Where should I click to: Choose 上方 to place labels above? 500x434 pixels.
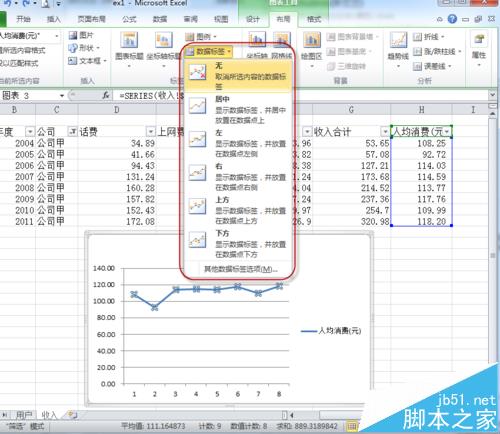[x=238, y=210]
